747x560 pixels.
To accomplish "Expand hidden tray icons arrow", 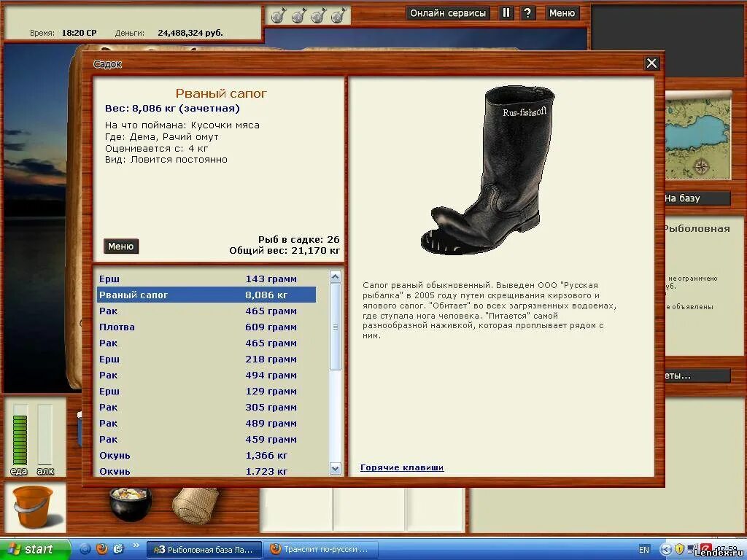I will coord(666,550).
